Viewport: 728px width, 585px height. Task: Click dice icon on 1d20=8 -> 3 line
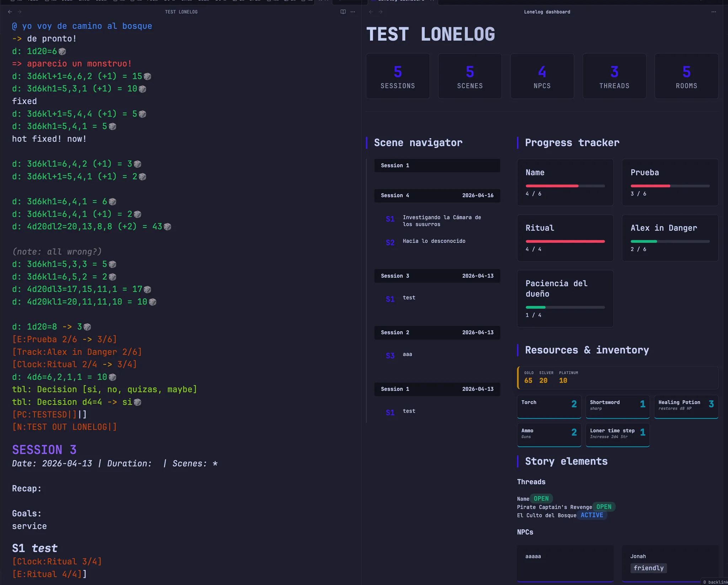(x=87, y=327)
